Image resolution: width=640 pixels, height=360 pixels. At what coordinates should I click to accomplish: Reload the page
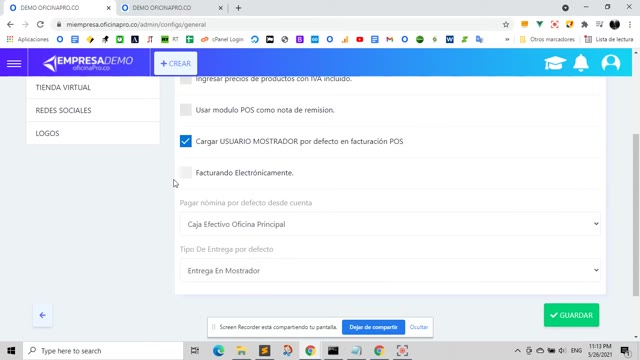[40, 24]
